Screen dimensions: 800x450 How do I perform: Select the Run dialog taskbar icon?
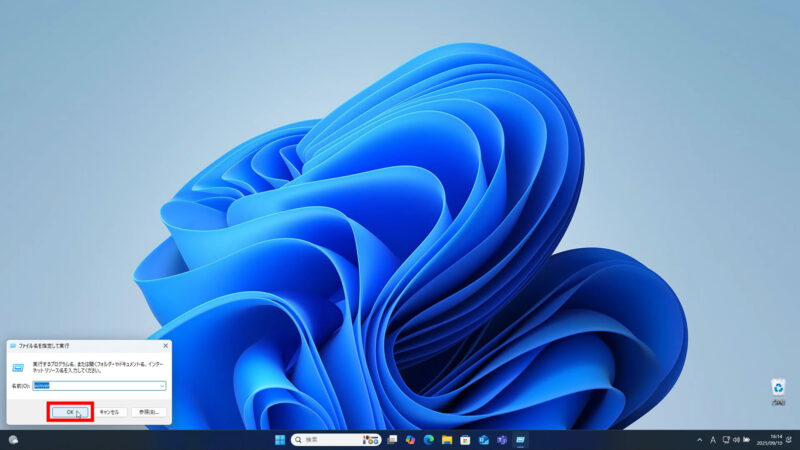pos(520,440)
